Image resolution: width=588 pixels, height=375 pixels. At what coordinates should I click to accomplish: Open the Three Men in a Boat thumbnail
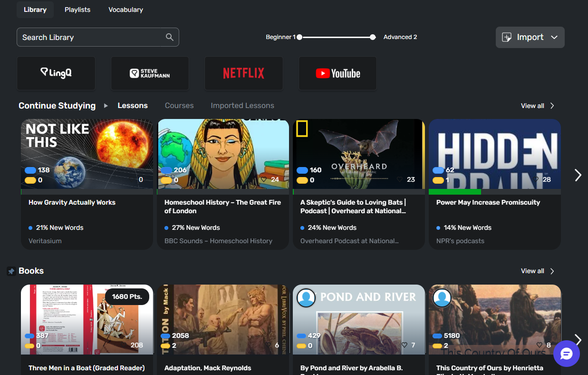point(87,319)
